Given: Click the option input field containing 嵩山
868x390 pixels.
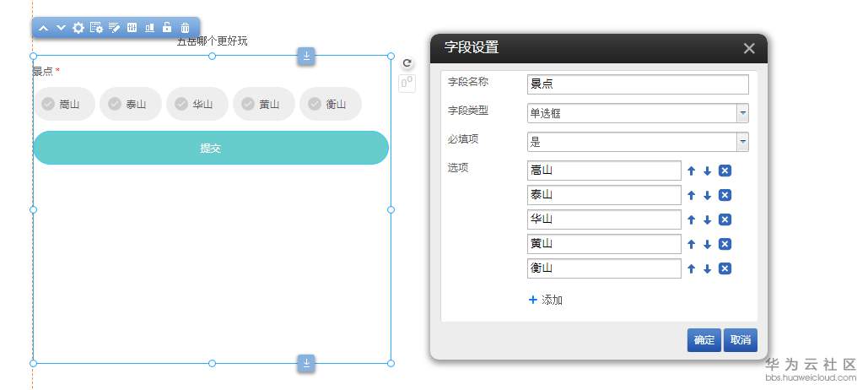Looking at the screenshot, I should [x=604, y=171].
